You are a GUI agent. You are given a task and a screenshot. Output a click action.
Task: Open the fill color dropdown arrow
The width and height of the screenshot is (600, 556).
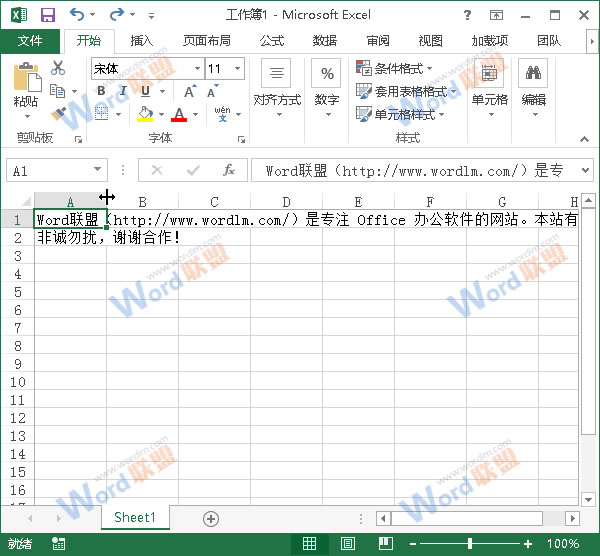click(x=161, y=114)
